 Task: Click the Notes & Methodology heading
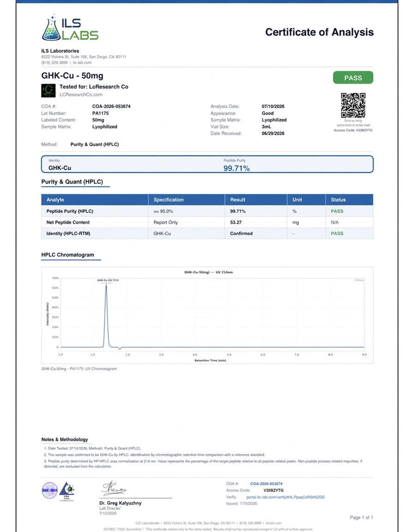point(65,439)
